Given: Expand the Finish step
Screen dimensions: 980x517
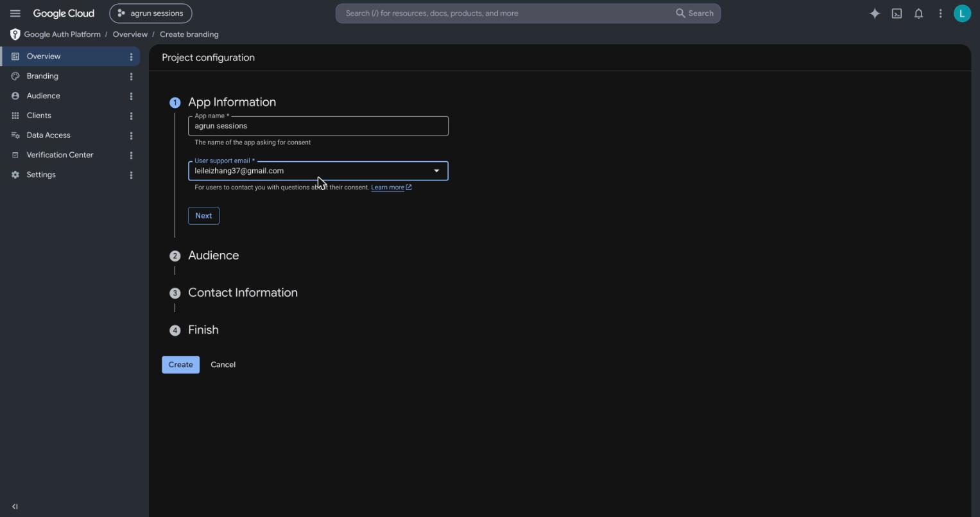Looking at the screenshot, I should click(203, 330).
